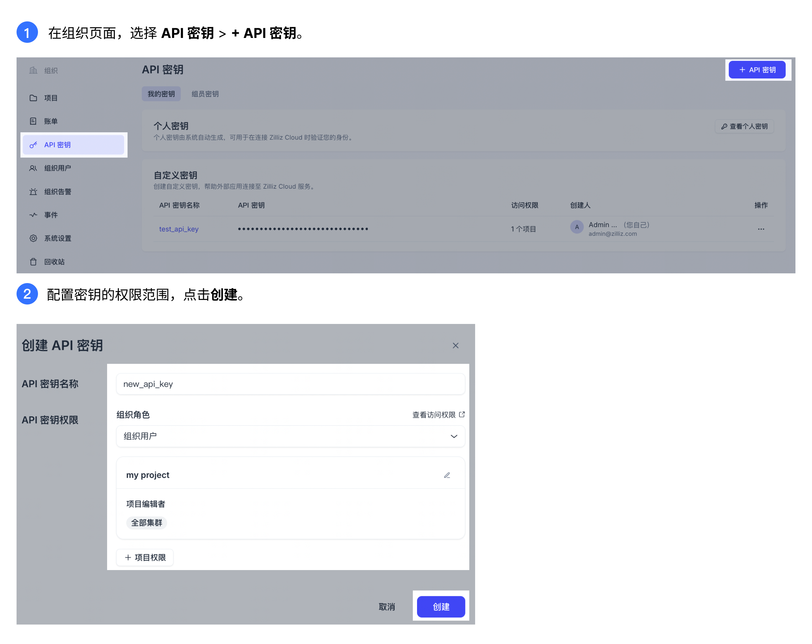Click the API密钥 sidebar icon

(x=34, y=144)
